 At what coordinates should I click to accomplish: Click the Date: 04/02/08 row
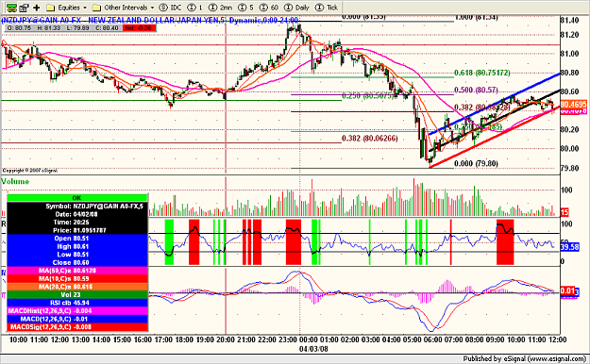coord(77,214)
